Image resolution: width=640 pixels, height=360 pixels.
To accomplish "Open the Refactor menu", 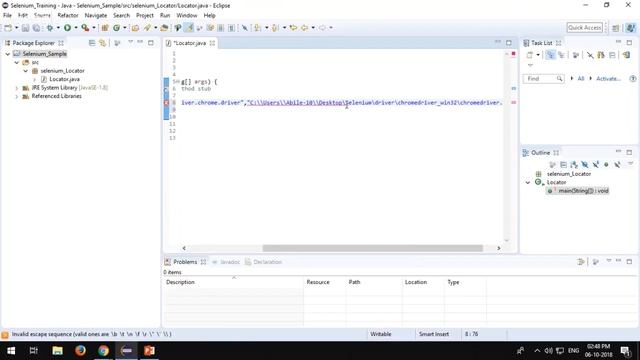I will [x=68, y=16].
